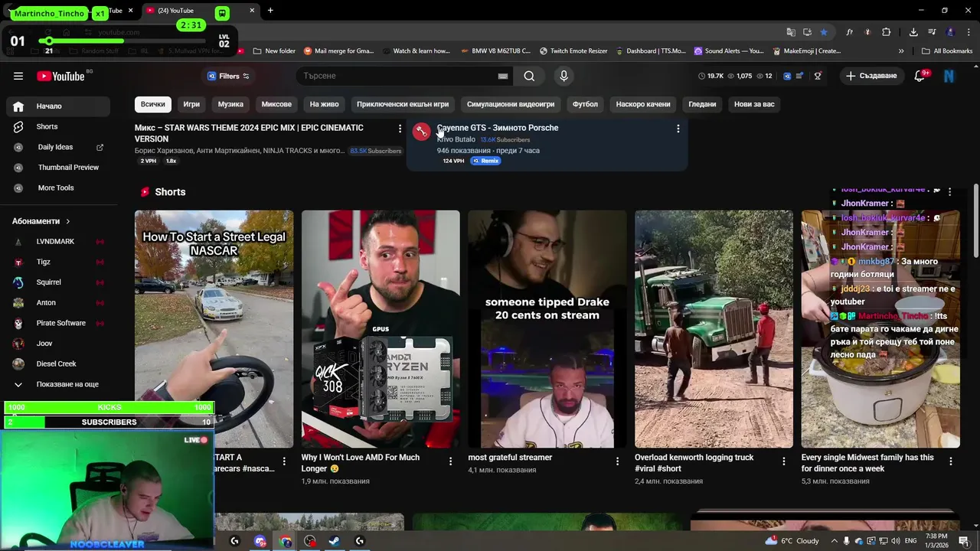Select the На живо filter chip
The image size is (980, 551).
click(324, 104)
